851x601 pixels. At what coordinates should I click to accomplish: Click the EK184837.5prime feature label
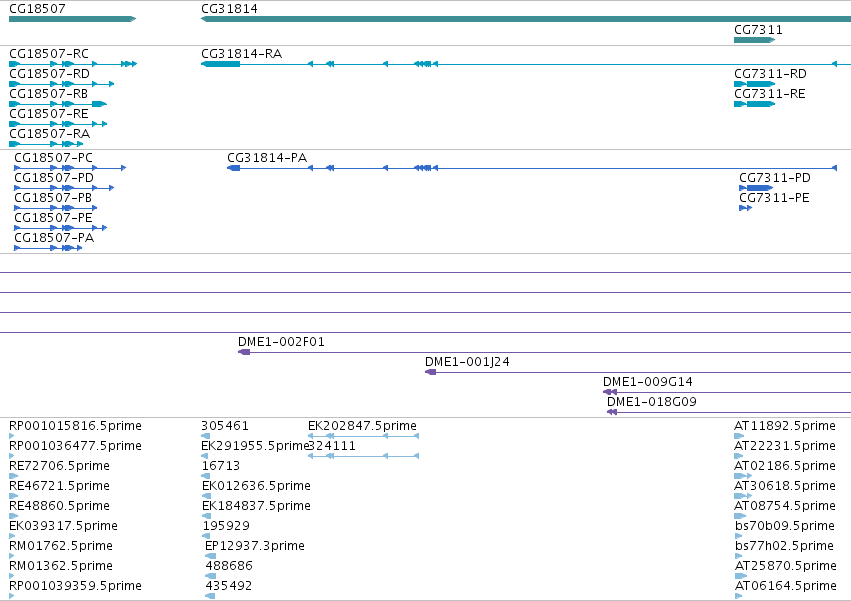pos(256,507)
